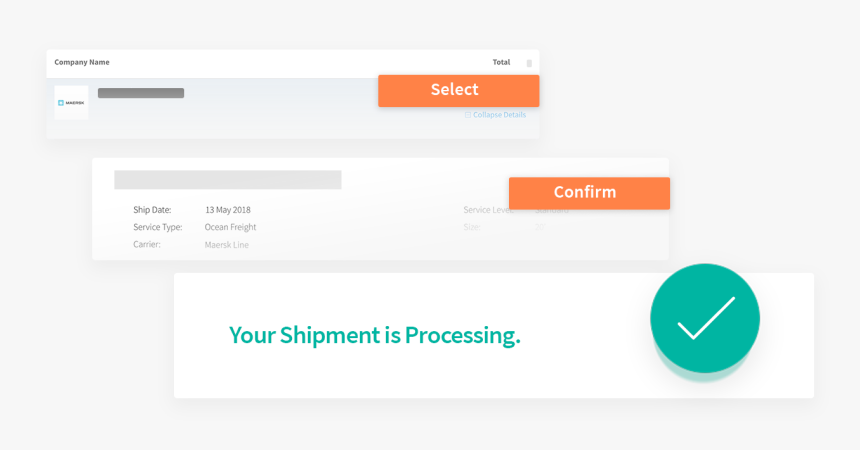Click the small box icon beside Collapse Details

(468, 115)
